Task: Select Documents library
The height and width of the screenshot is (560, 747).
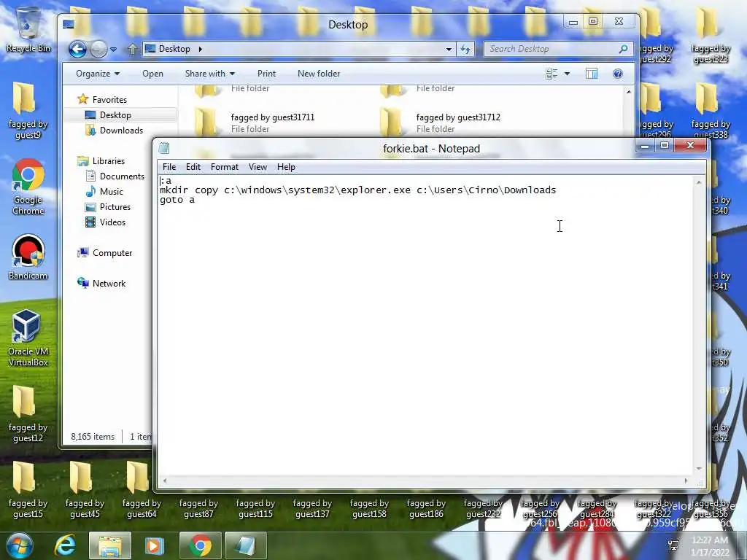Action: tap(115, 176)
